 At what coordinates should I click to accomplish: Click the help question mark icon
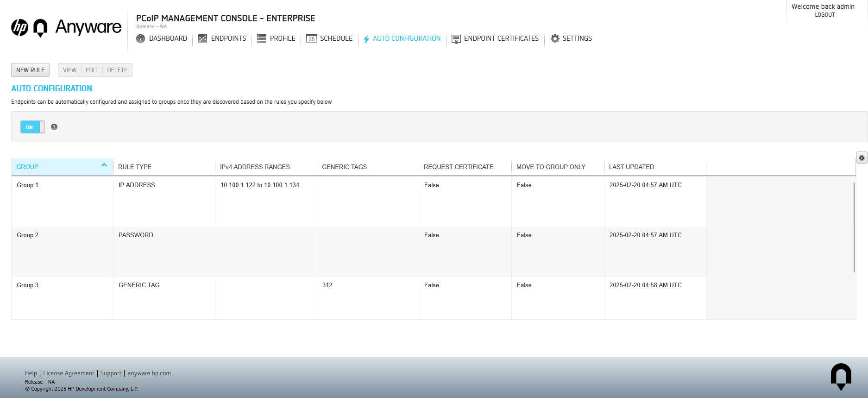pos(54,127)
